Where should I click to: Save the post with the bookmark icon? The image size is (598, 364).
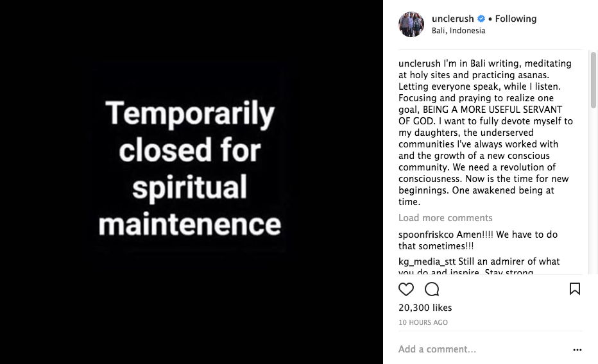[x=575, y=289]
